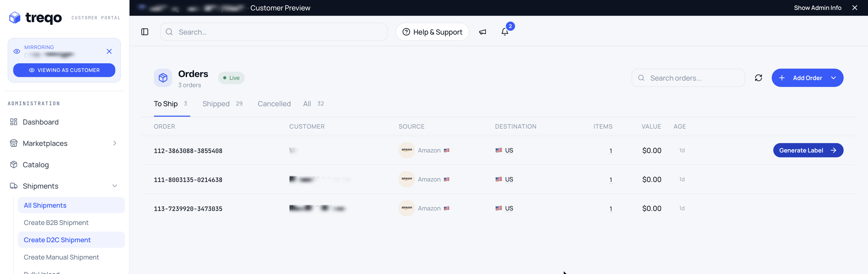Click order number 113-7239920-3473035
868x274 pixels.
coord(188,209)
